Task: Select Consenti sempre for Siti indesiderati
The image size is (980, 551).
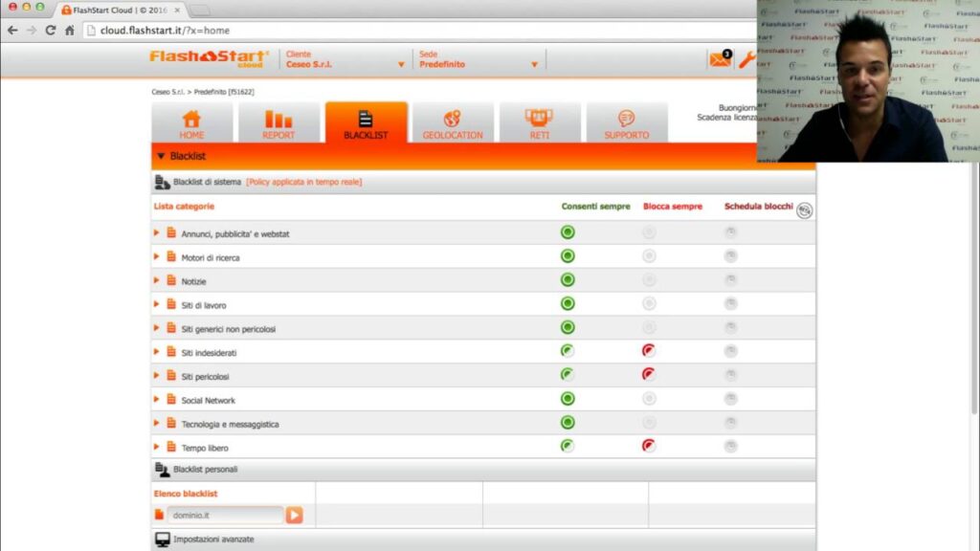Action: (x=568, y=351)
